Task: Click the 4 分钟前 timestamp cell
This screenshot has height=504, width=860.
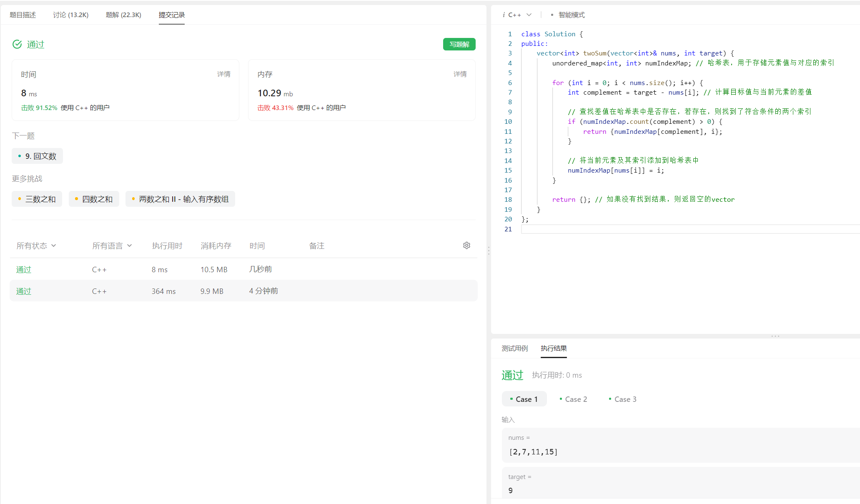Action: (263, 291)
